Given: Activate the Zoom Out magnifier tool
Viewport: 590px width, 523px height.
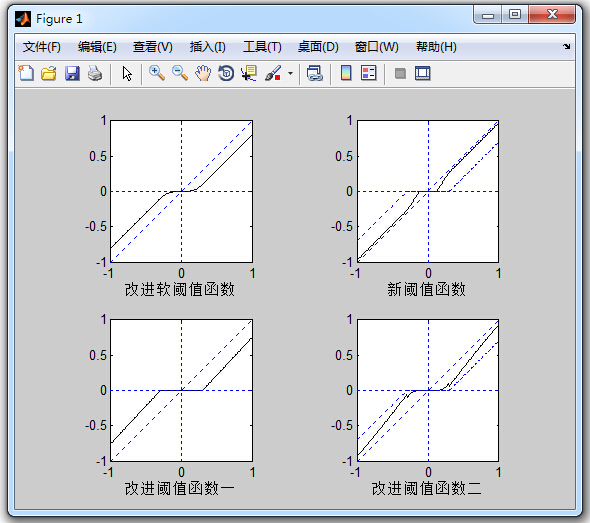Looking at the screenshot, I should (x=180, y=73).
